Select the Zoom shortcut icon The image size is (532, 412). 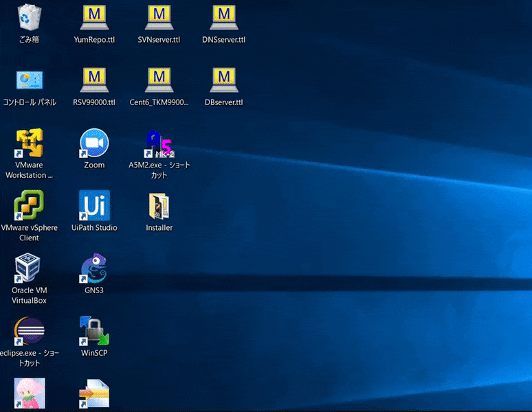[x=94, y=143]
